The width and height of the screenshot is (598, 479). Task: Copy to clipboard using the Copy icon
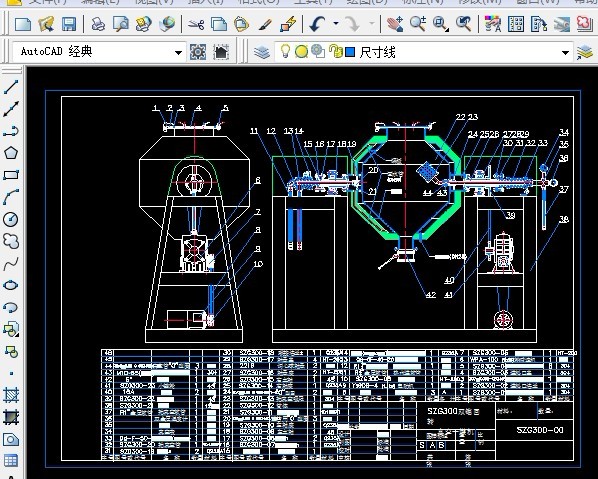click(x=219, y=24)
